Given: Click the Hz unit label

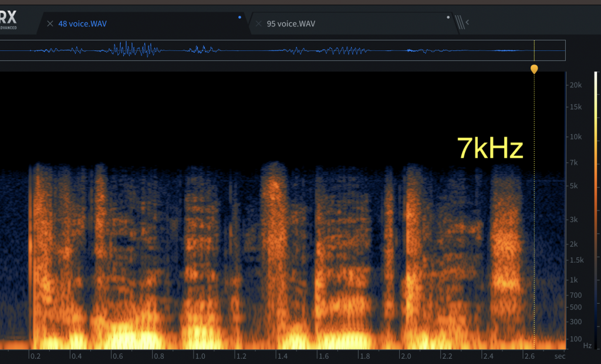Looking at the screenshot, I should click(x=587, y=346).
